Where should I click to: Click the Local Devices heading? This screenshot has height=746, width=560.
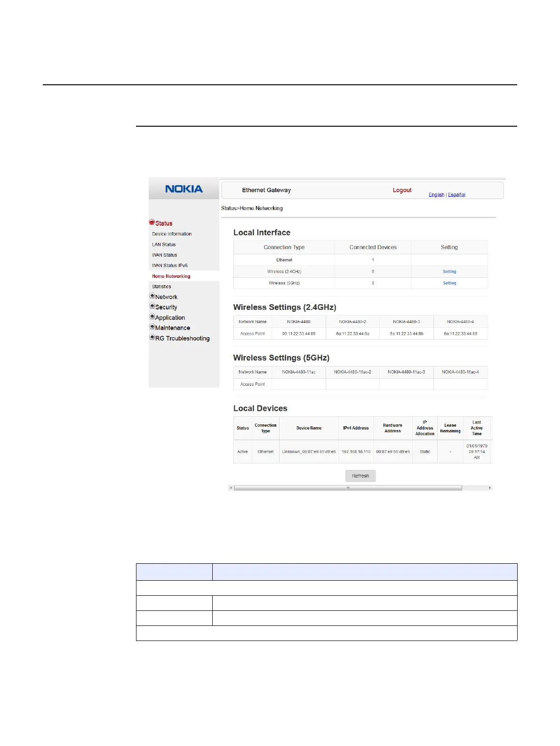[x=260, y=408]
